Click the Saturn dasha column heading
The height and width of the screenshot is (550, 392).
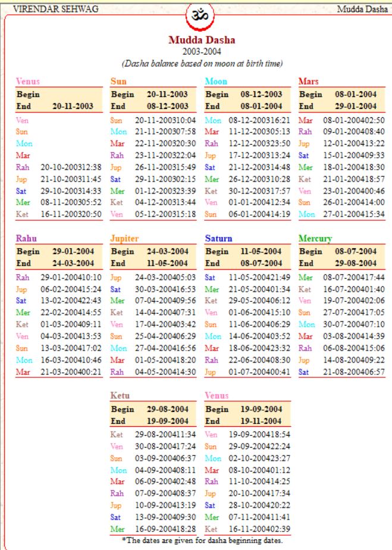pyautogui.click(x=218, y=238)
